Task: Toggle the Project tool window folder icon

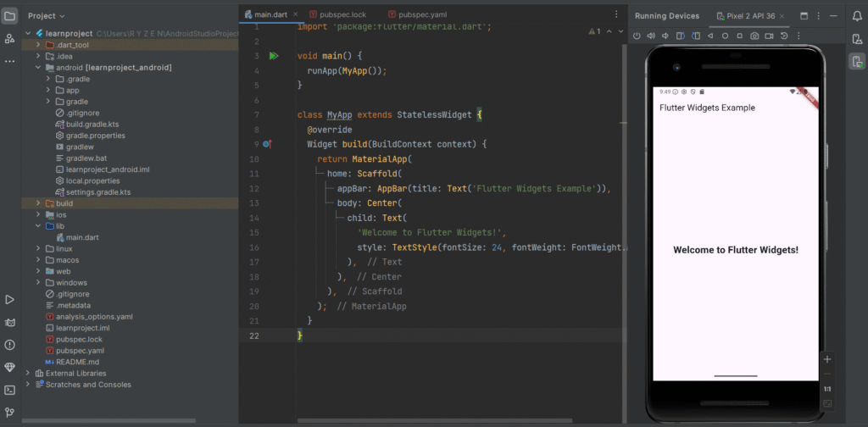Action: point(9,16)
